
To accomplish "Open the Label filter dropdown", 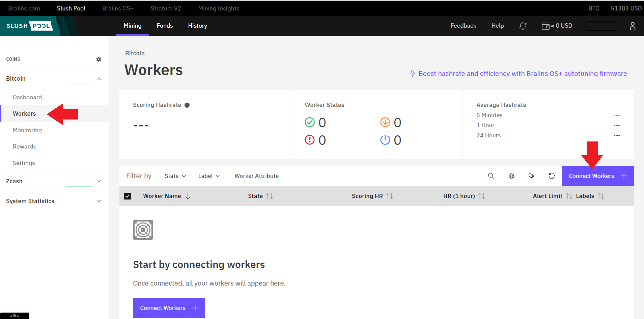I will point(209,176).
